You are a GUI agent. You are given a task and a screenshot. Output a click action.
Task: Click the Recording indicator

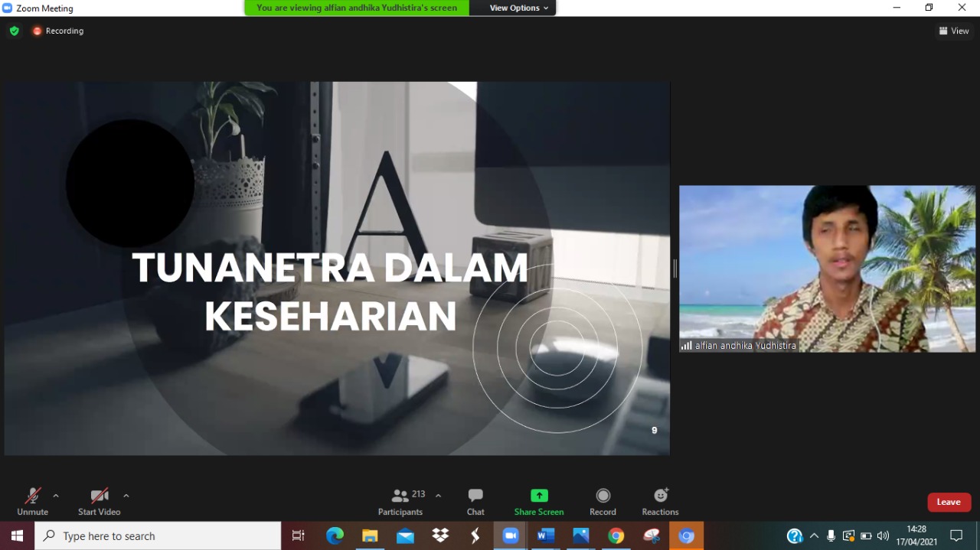point(58,31)
